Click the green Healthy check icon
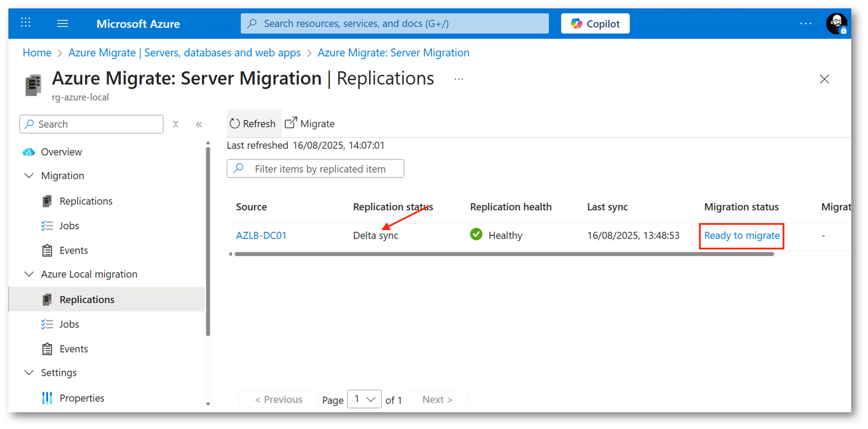Viewport: 868px width, 429px height. tap(476, 235)
